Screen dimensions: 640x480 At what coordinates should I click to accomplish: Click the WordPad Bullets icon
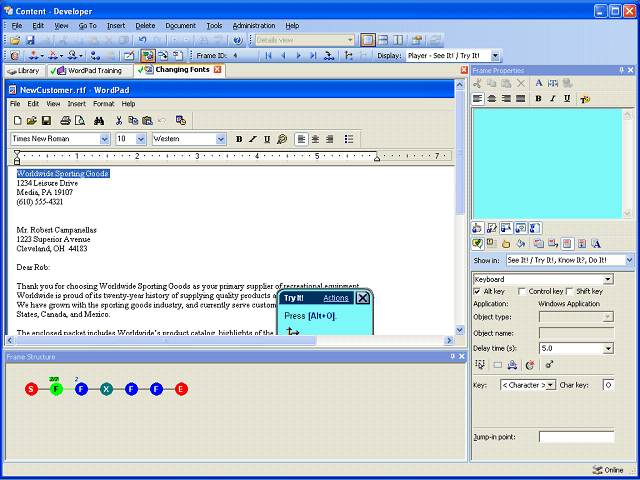pyautogui.click(x=349, y=139)
